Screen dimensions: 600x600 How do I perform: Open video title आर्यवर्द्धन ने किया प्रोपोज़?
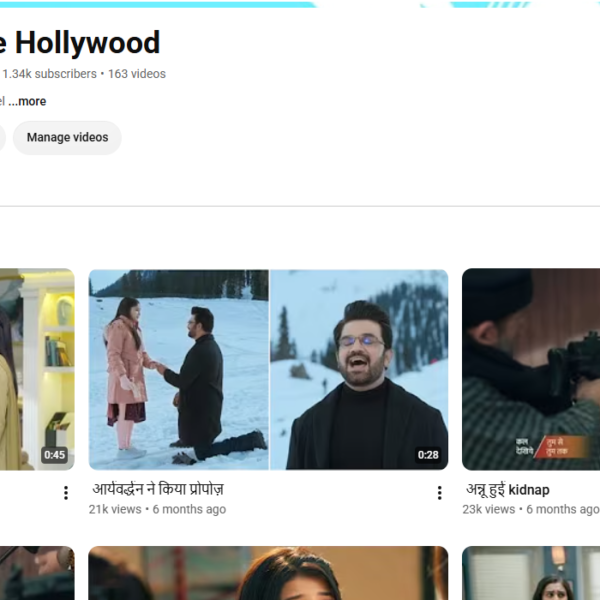coord(158,489)
